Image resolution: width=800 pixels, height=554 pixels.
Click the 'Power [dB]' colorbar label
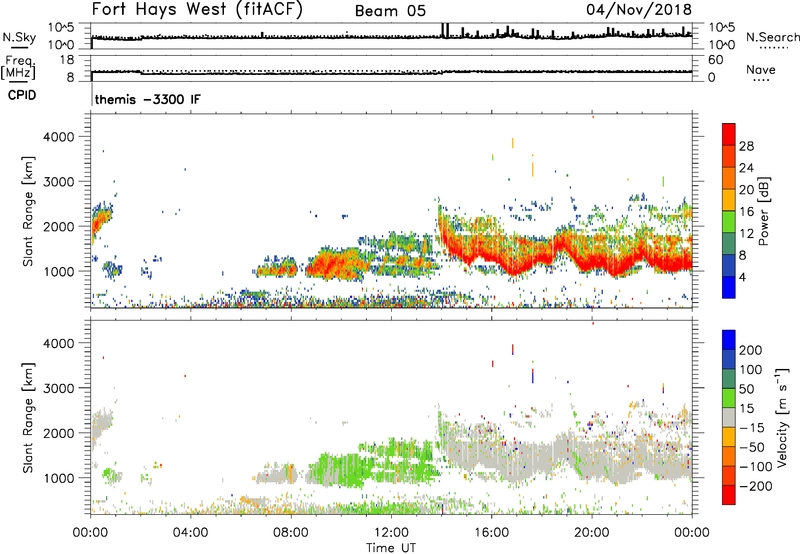[763, 211]
